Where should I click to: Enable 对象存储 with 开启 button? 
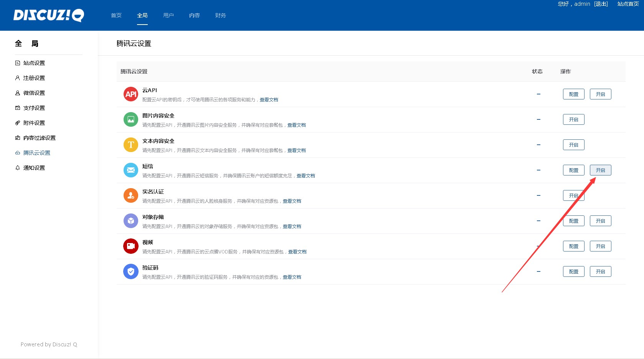pos(601,221)
